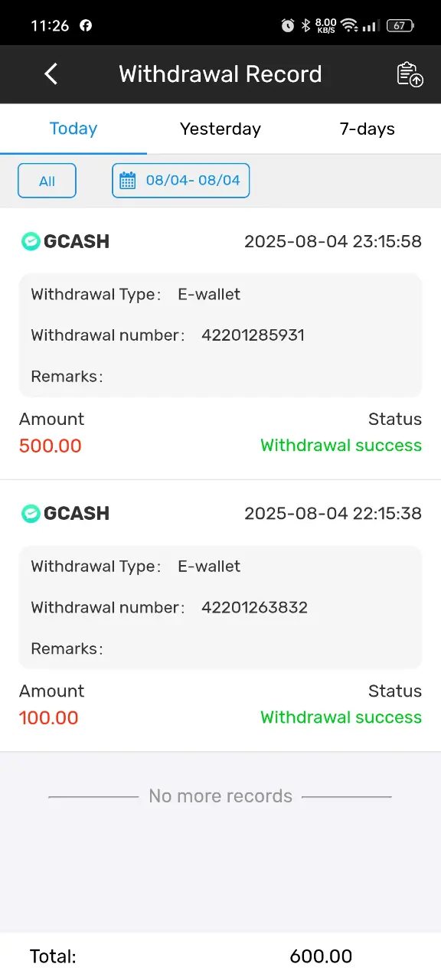Open the 08/04- 08/04 date range picker
Screen dimensions: 441x980
[181, 181]
